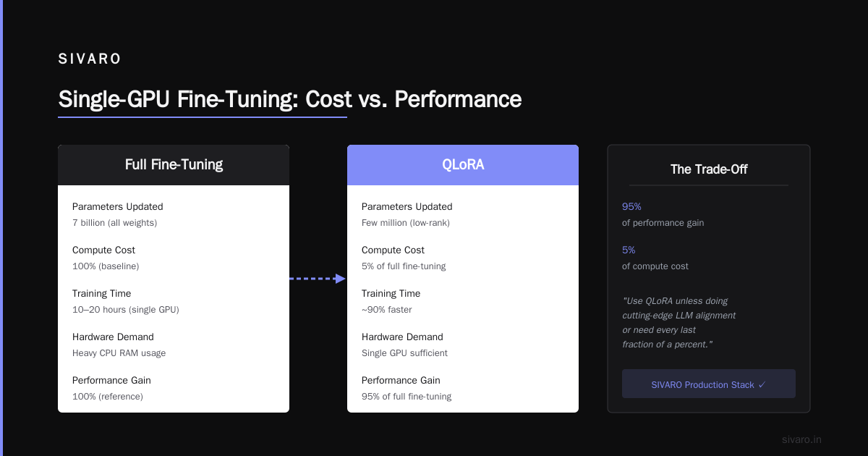Click the 5% compute cost figure

[629, 250]
